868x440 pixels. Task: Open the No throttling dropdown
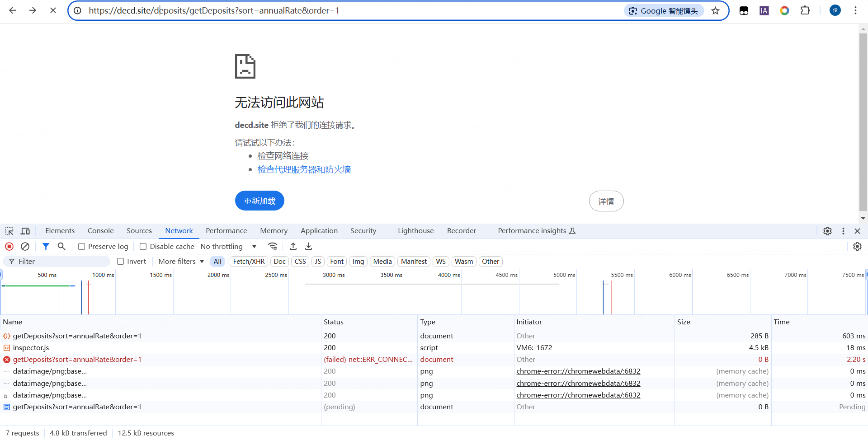click(229, 247)
